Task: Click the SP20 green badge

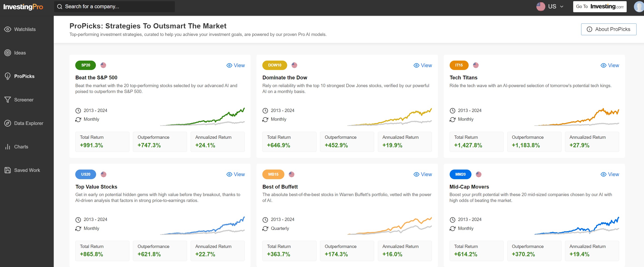Action: click(x=86, y=65)
